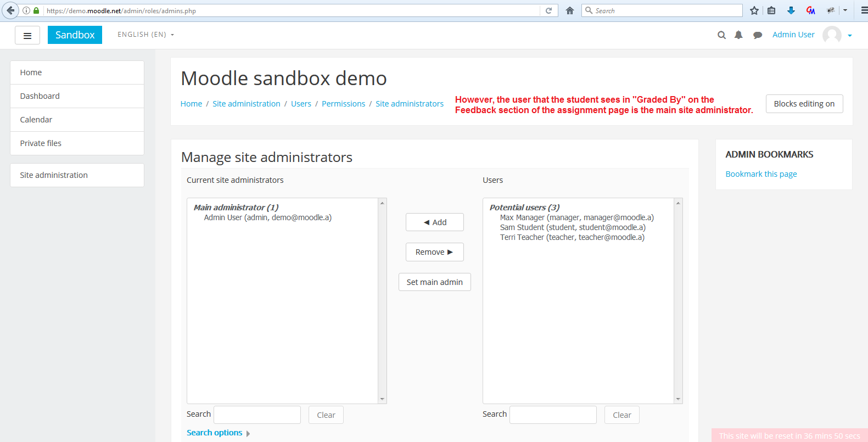Clear the current administrators search
Image resolution: width=868 pixels, height=442 pixels.
point(326,415)
